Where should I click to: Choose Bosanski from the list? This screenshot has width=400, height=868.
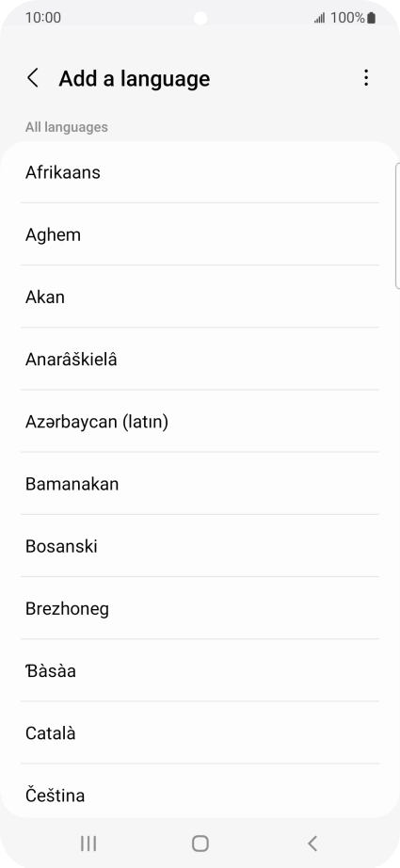(x=200, y=546)
